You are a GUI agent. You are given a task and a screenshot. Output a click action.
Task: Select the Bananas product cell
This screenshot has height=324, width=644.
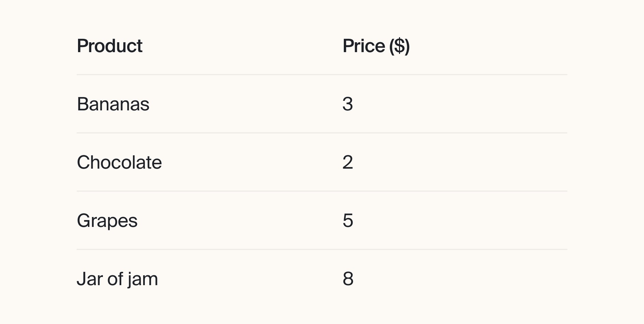point(113,104)
